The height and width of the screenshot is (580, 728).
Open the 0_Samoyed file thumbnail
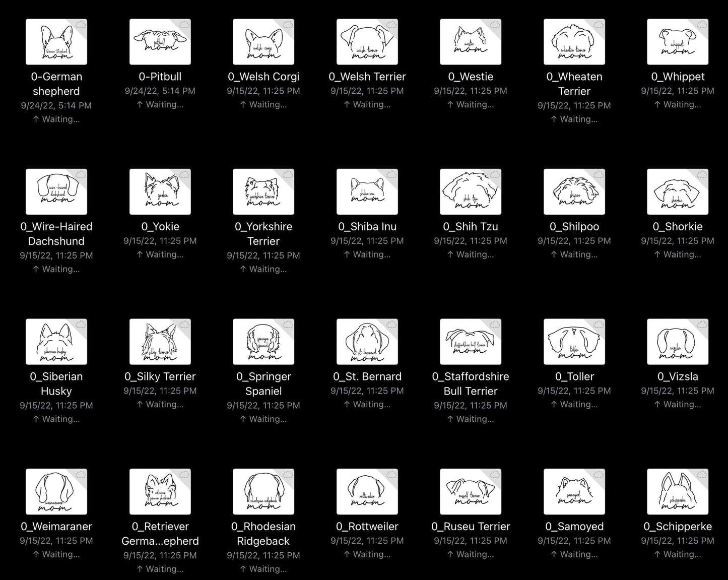[574, 491]
